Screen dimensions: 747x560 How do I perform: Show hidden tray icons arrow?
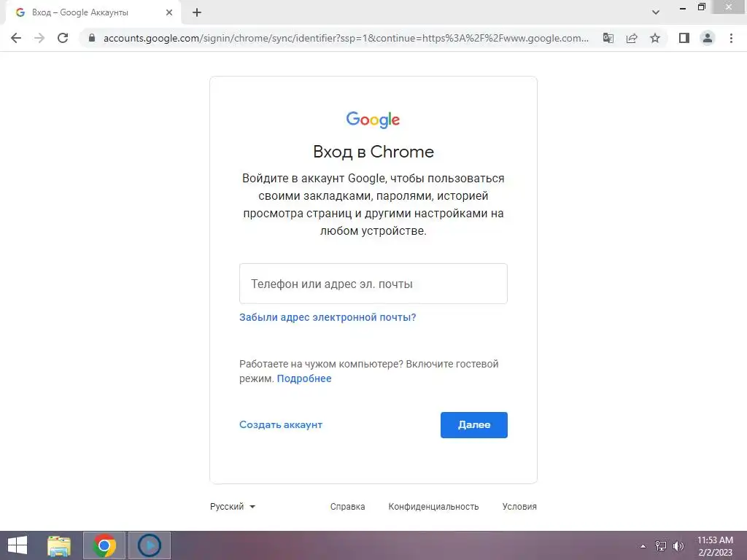(x=643, y=546)
